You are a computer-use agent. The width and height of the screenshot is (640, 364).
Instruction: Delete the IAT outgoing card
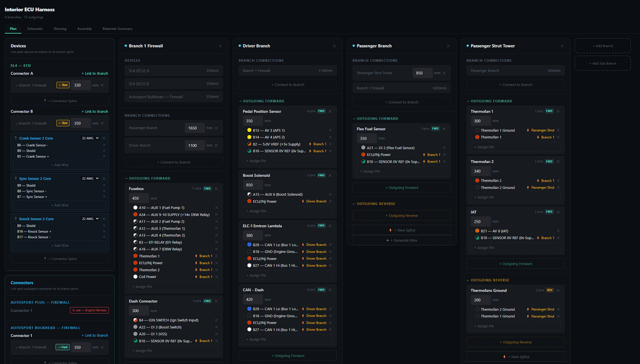[558, 212]
